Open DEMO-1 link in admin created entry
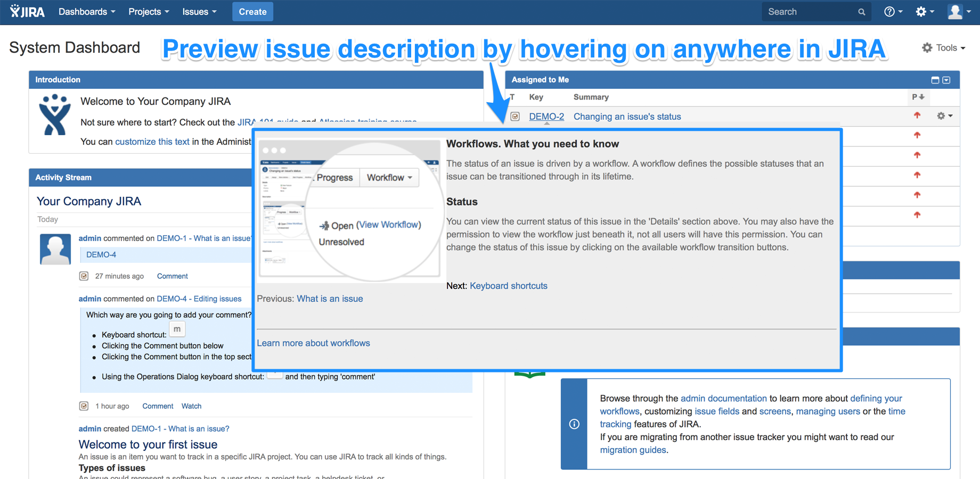Screen dimensions: 980x479 [180, 428]
